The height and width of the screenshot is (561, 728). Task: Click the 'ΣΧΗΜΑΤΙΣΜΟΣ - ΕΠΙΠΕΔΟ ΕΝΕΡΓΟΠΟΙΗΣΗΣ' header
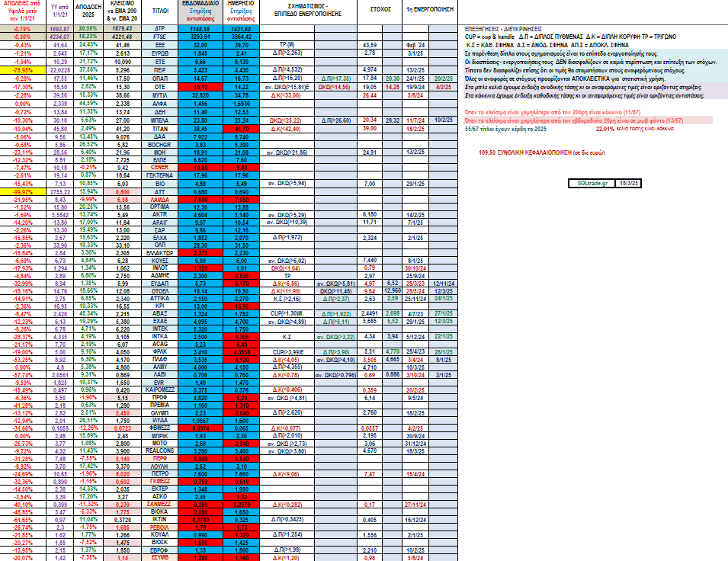pyautogui.click(x=308, y=11)
